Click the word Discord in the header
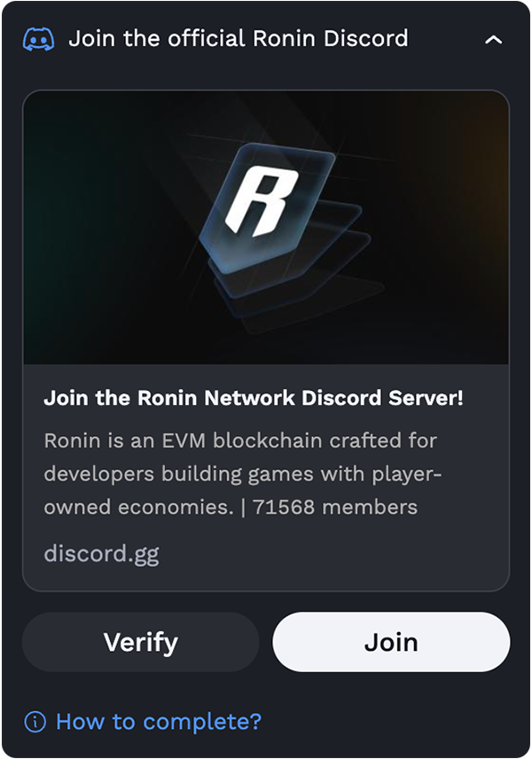 pyautogui.click(x=366, y=39)
